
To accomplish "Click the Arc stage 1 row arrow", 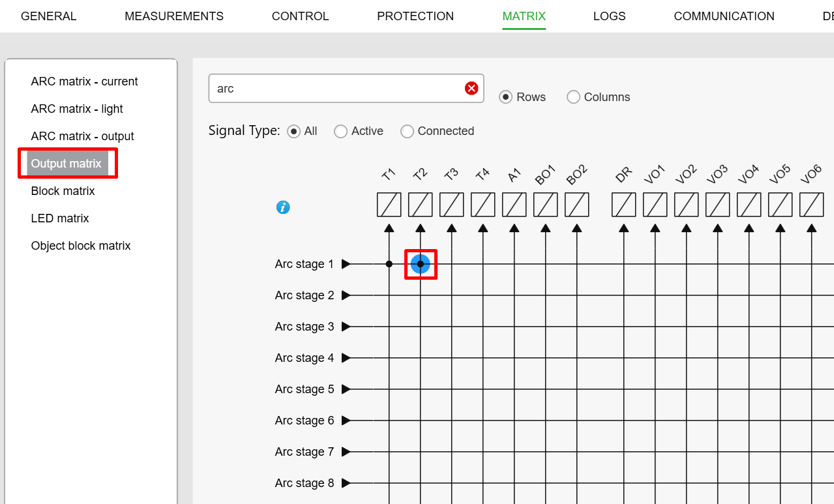I will 346,264.
